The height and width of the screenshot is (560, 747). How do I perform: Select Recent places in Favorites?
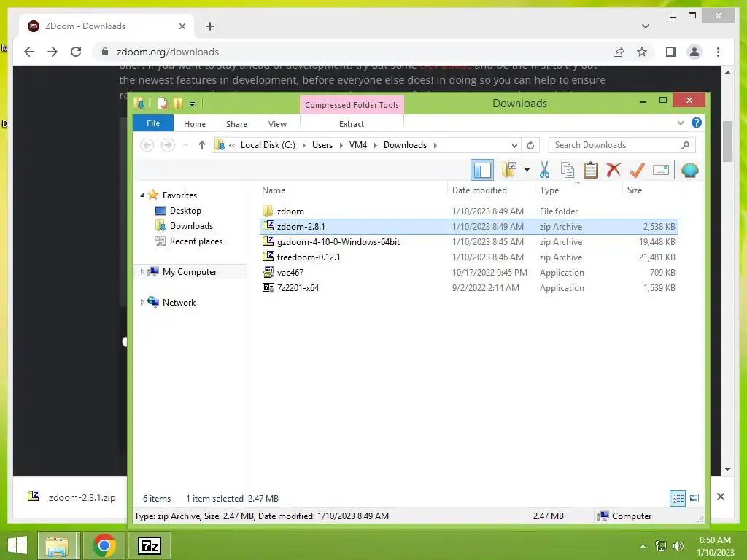pyautogui.click(x=196, y=241)
